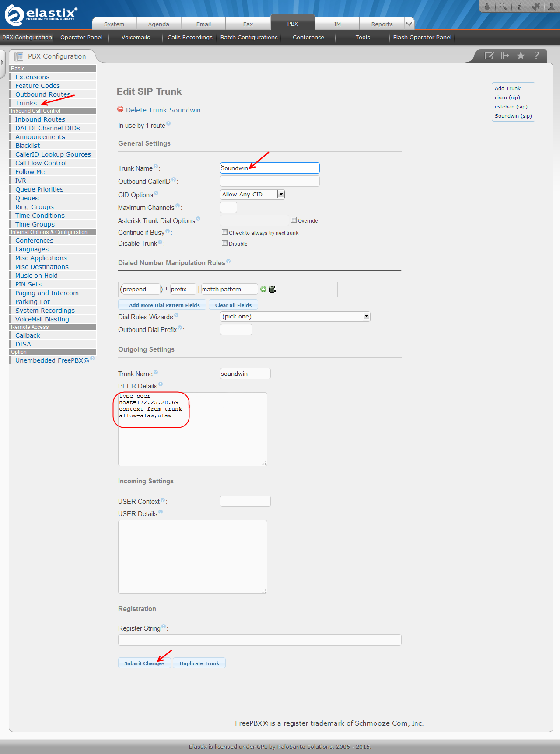
Task: Click the info 'i' icon
Action: point(519,6)
